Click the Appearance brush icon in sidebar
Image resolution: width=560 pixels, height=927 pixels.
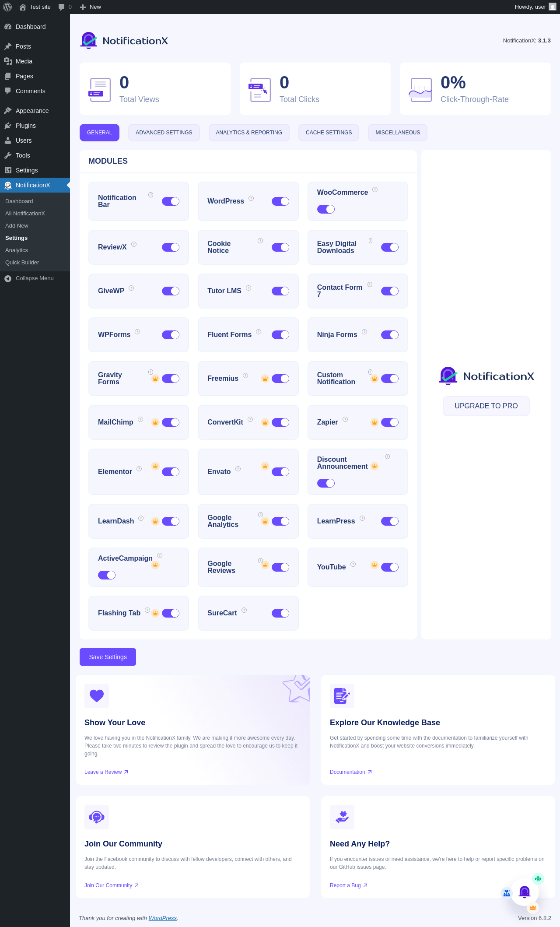(8, 111)
